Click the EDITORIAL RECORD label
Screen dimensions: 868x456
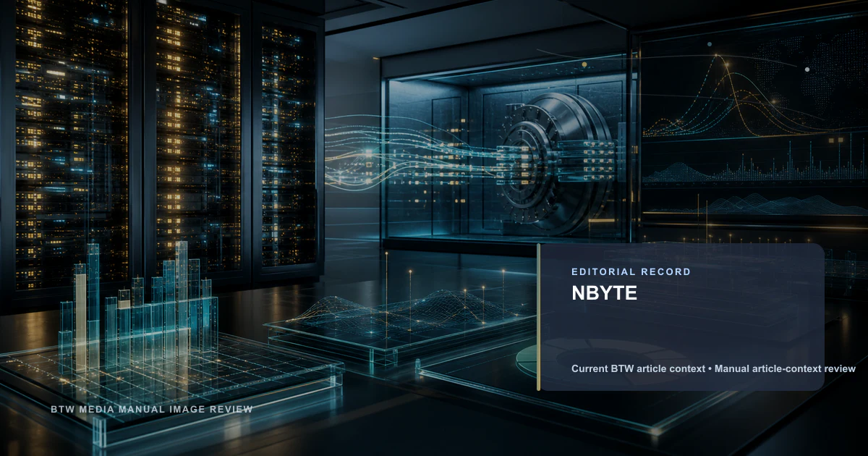(x=631, y=272)
